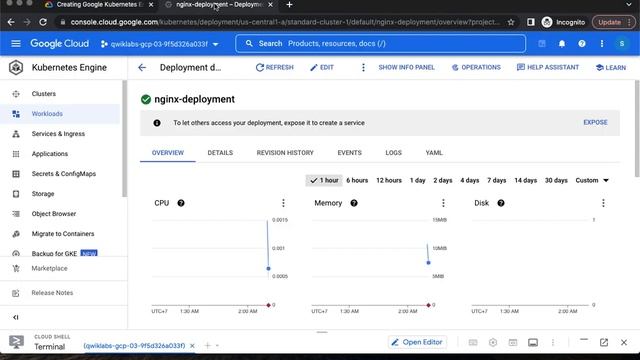
Task: Open the Custom time range dropdown
Action: (x=592, y=180)
